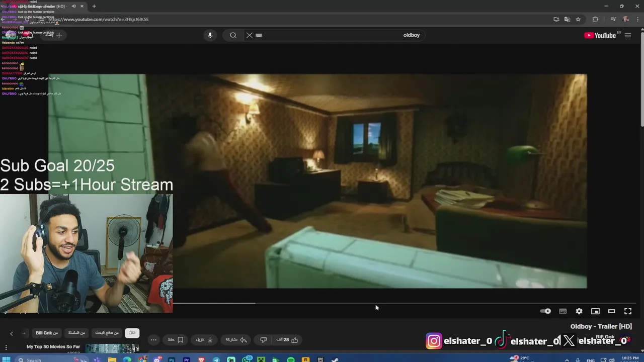Close the Oldboy trailer browser tab

pyautogui.click(x=82, y=6)
